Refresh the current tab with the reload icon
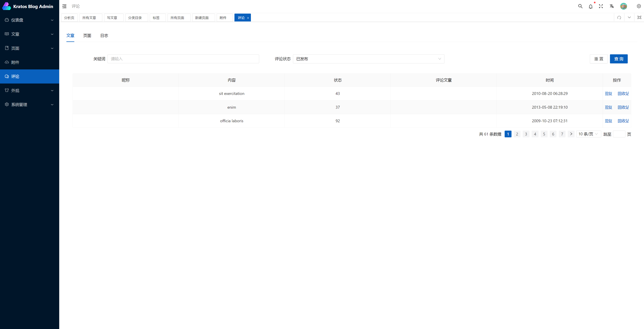The height and width of the screenshot is (329, 644). tap(619, 17)
